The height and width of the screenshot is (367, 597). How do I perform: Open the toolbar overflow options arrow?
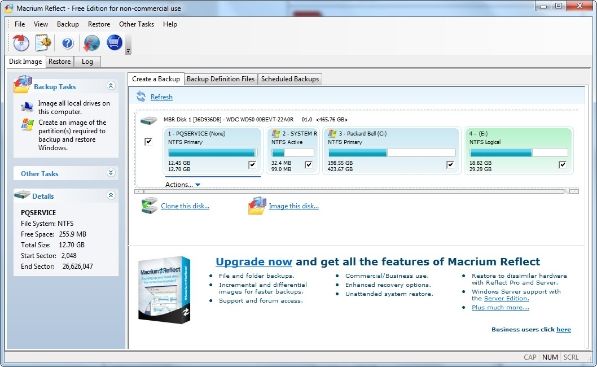point(128,51)
